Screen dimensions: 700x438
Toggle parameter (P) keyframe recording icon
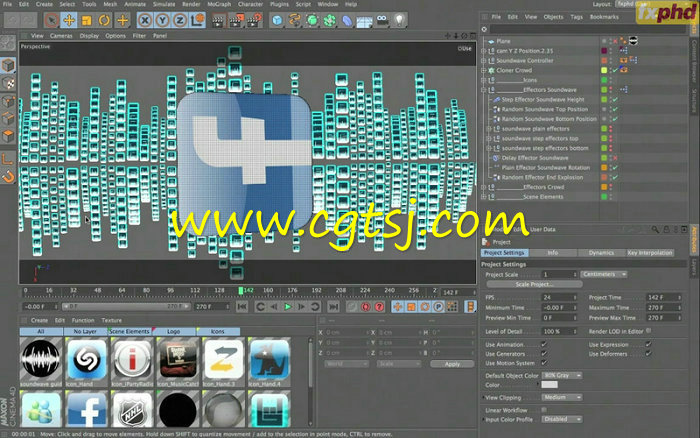point(438,307)
